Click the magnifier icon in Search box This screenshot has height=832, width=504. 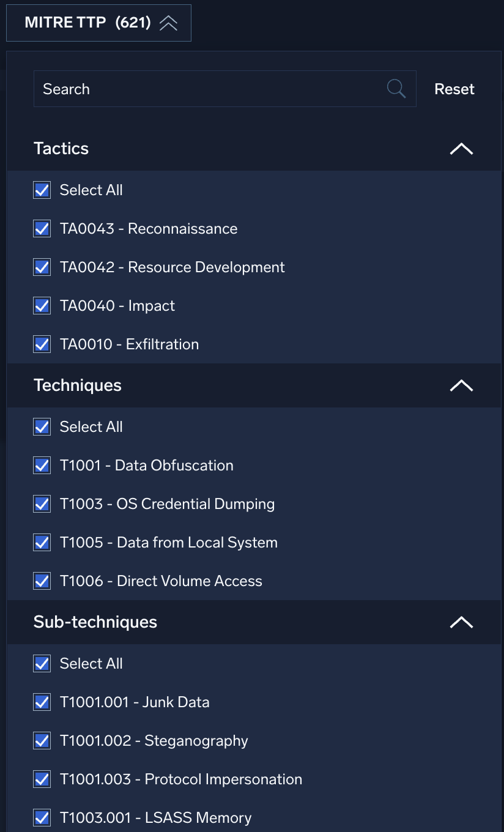pyautogui.click(x=396, y=89)
